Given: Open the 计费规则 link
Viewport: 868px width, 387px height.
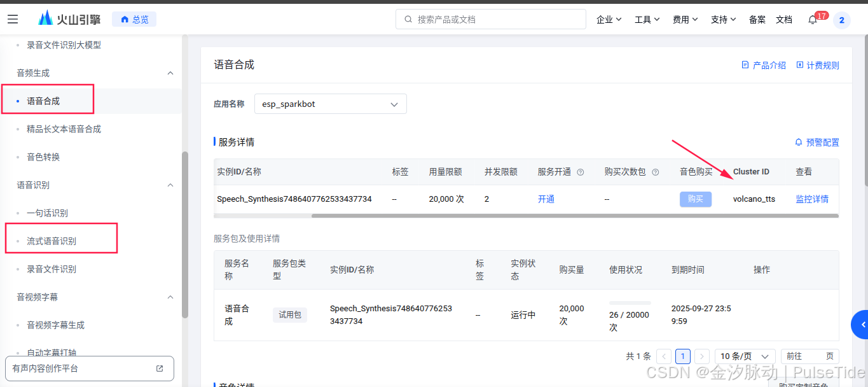Looking at the screenshot, I should 818,65.
